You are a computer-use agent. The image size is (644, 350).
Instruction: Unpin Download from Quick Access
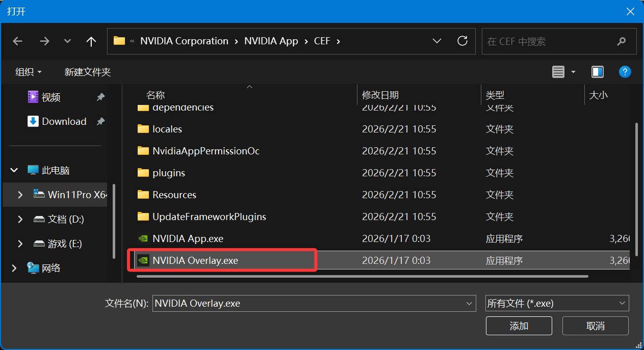click(100, 121)
